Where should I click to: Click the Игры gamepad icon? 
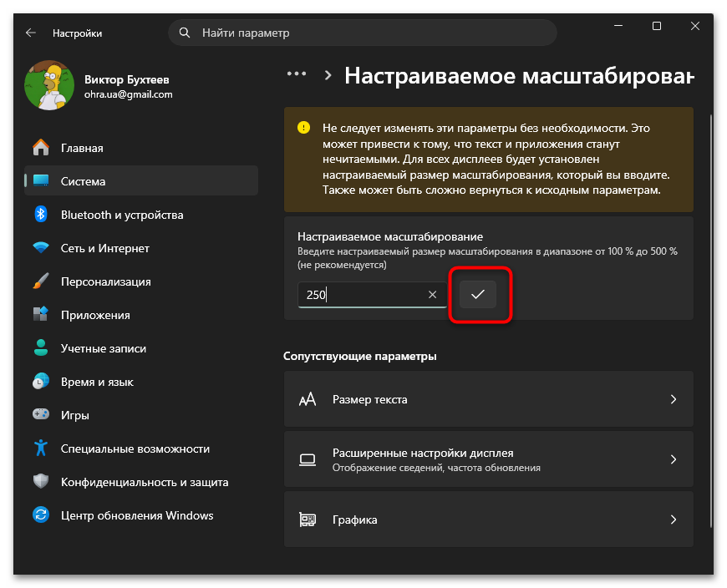click(x=41, y=414)
